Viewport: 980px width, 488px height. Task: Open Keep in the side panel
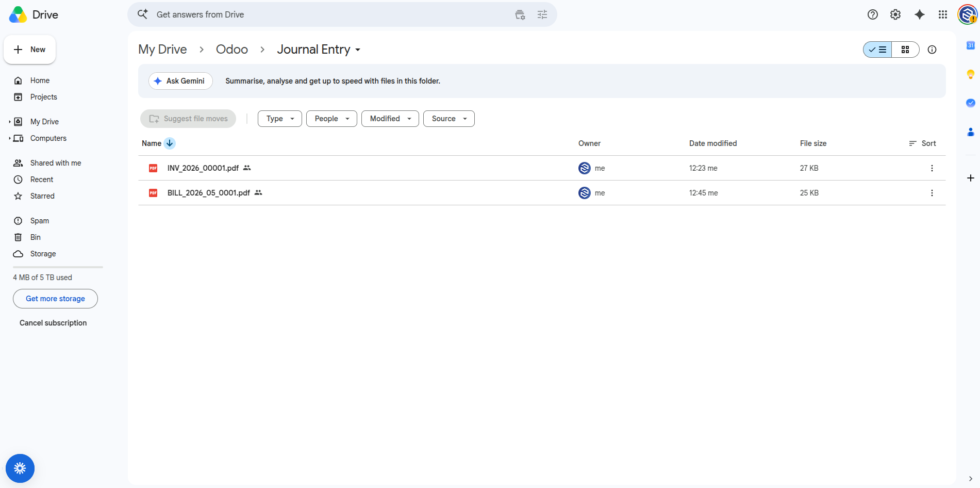[x=971, y=74]
